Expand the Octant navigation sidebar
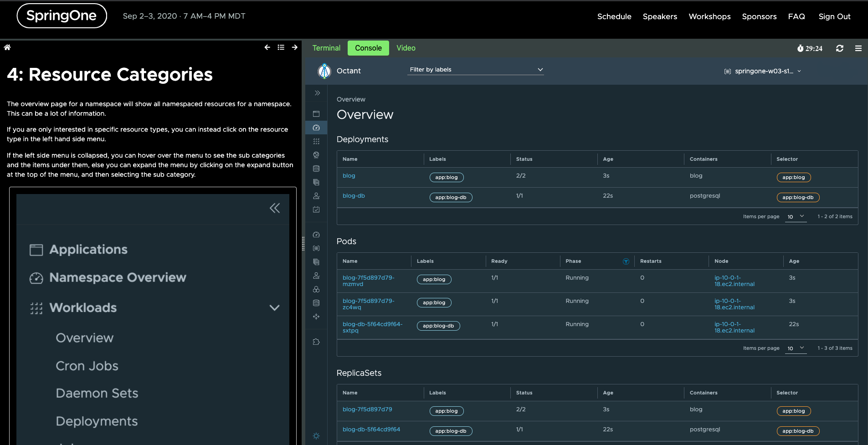868x445 pixels. click(x=317, y=93)
